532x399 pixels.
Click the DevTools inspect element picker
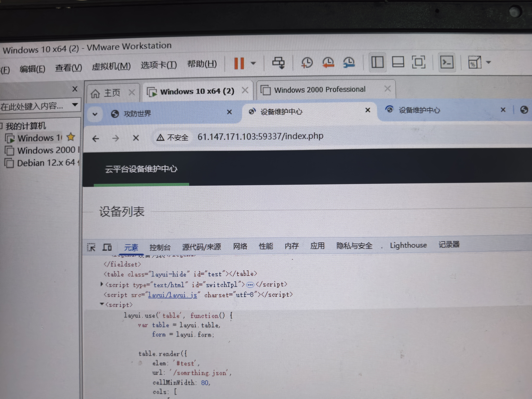tap(91, 247)
